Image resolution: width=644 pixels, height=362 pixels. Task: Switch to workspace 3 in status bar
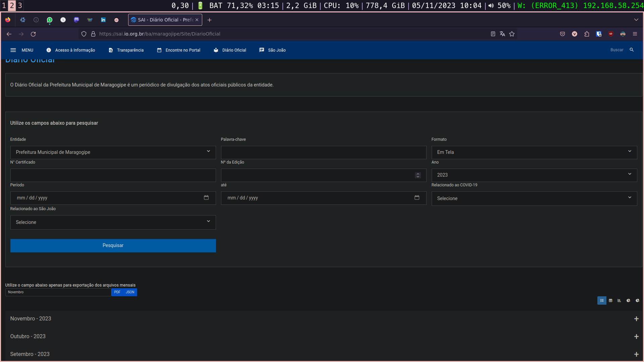click(20, 5)
